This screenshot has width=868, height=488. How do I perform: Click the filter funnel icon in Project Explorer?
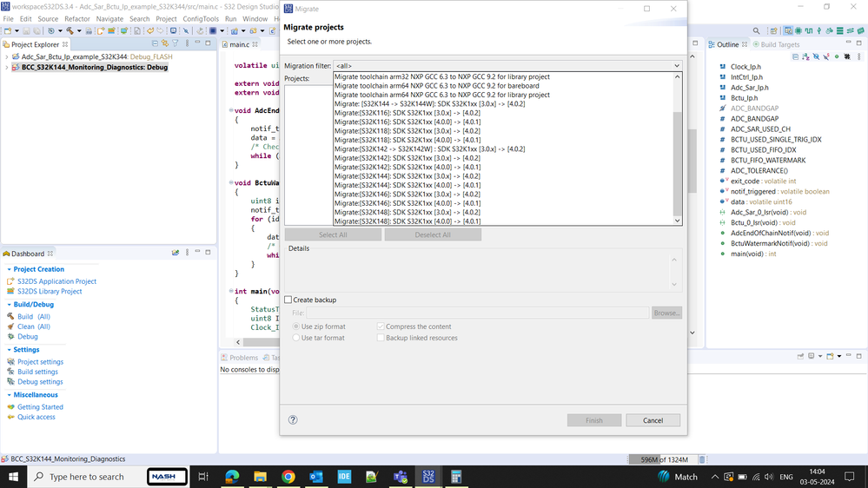[x=175, y=43]
